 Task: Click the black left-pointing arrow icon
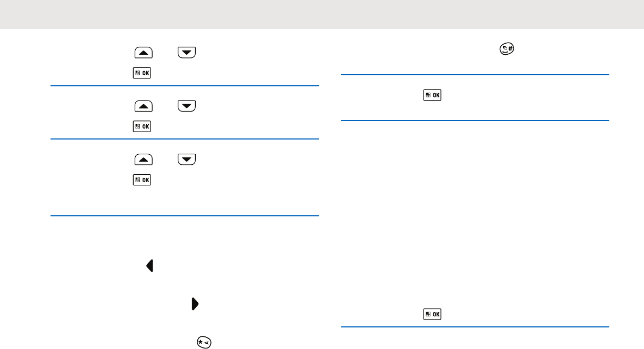tap(150, 266)
